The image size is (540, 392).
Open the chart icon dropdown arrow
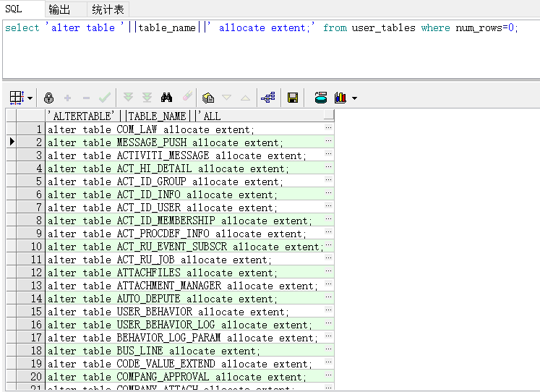354,98
